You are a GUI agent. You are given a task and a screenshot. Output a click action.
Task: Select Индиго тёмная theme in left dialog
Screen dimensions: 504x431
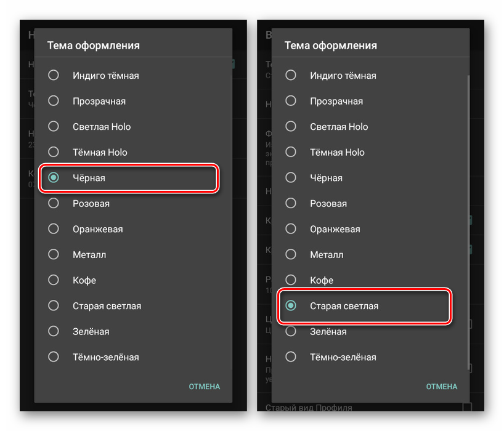(x=54, y=75)
